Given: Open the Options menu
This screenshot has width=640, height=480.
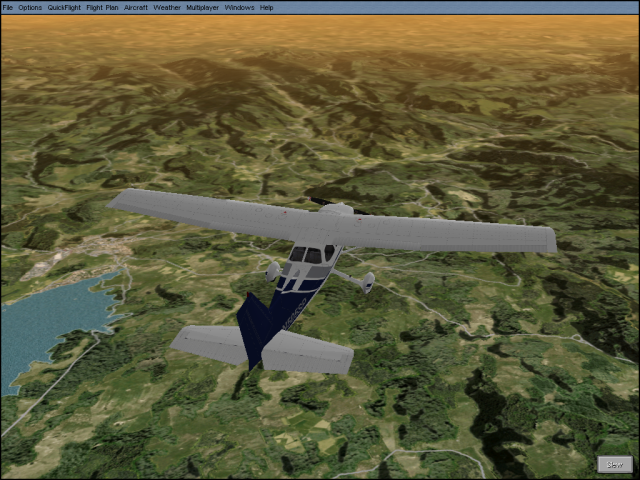Looking at the screenshot, I should (x=30, y=7).
